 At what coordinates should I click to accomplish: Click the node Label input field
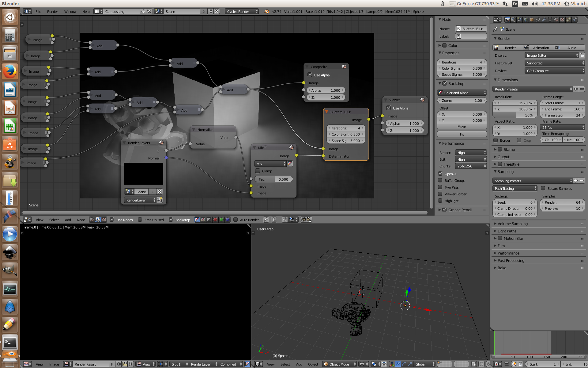tap(471, 36)
